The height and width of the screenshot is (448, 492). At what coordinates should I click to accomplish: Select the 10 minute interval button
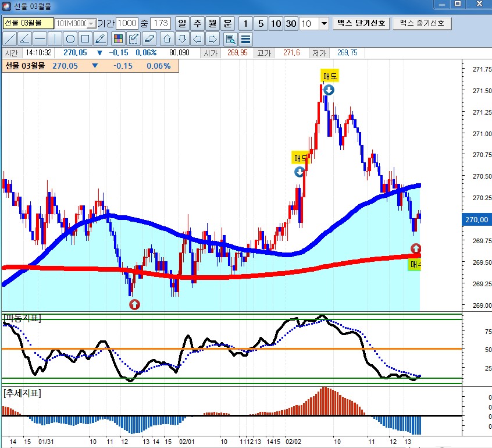(x=276, y=23)
